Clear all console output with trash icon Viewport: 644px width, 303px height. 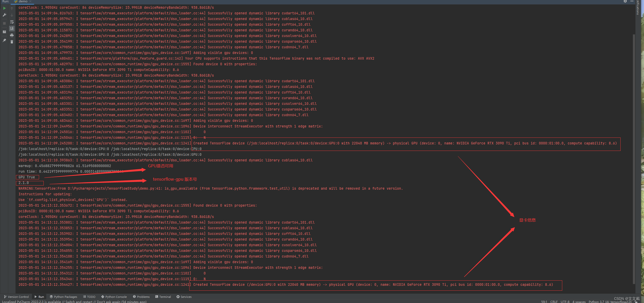(12, 42)
